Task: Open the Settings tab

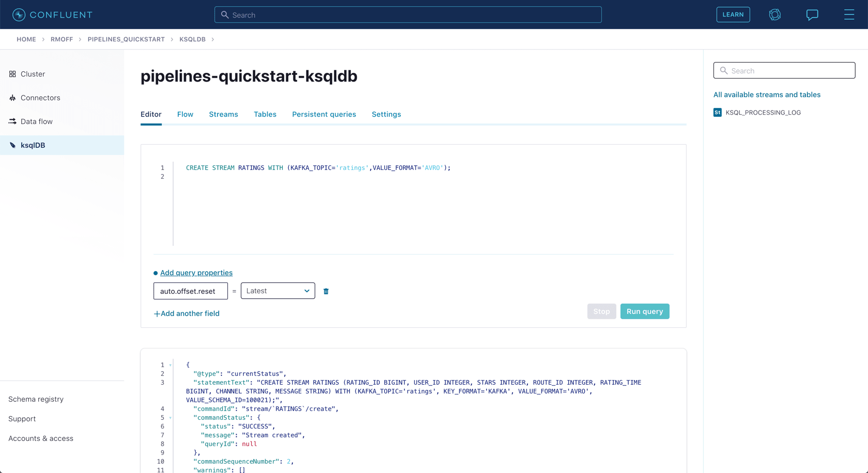Action: 386,114
